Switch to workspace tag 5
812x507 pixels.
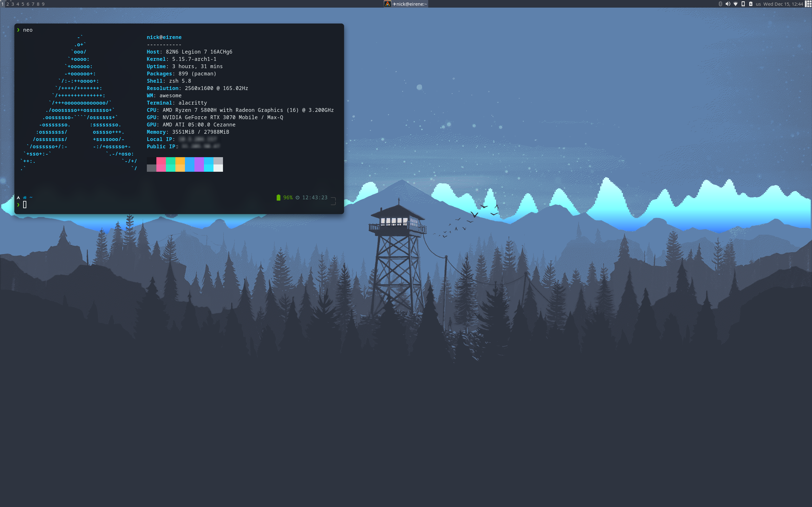[x=23, y=4]
